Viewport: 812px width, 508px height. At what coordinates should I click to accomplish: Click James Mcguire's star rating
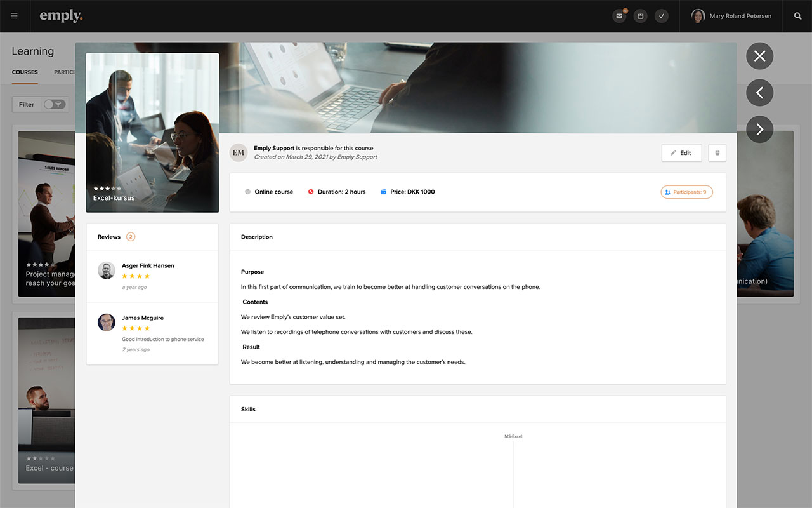[x=136, y=328]
